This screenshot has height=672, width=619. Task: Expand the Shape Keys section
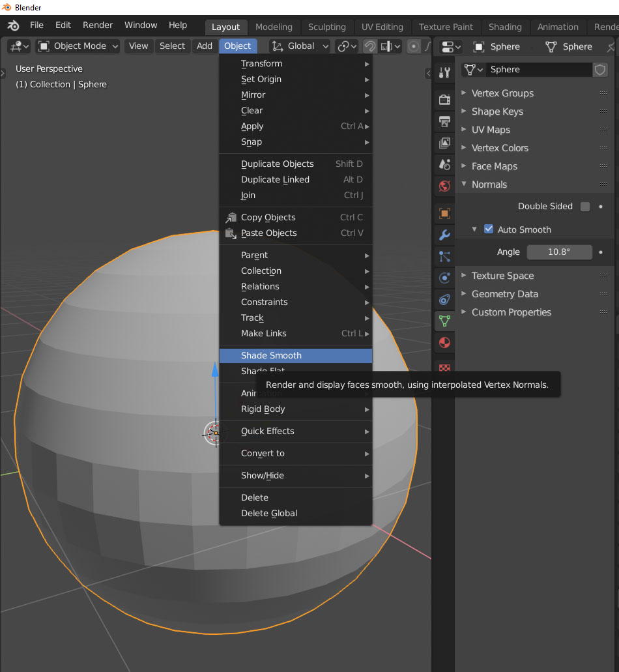pyautogui.click(x=497, y=111)
